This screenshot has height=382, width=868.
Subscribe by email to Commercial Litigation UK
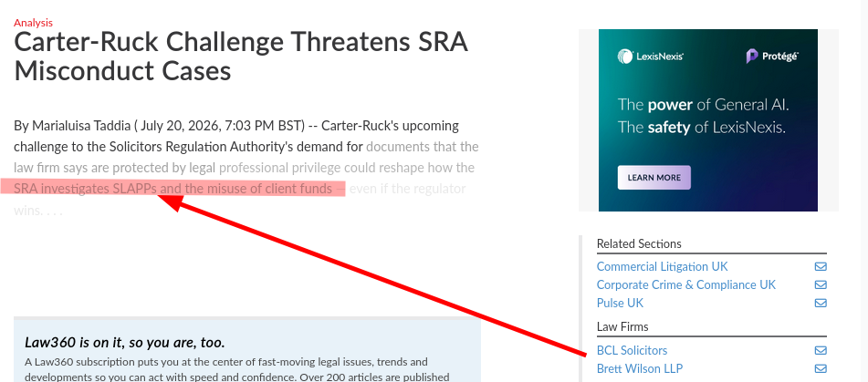pos(821,267)
